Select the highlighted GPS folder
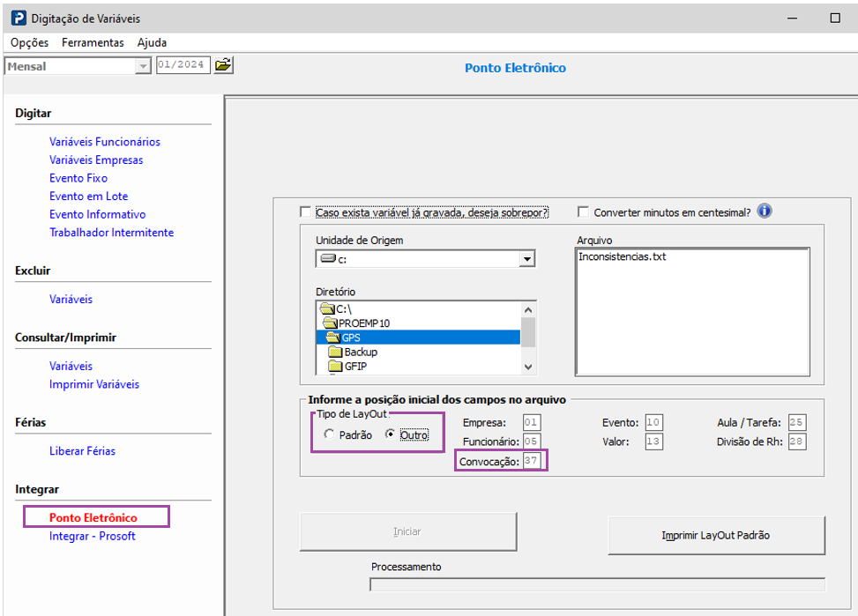 418,338
